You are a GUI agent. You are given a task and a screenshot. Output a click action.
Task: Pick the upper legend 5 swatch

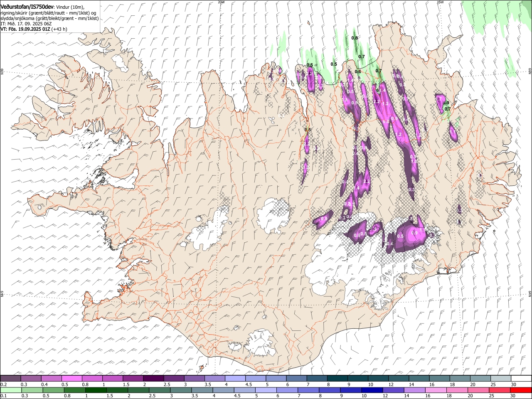point(276,379)
